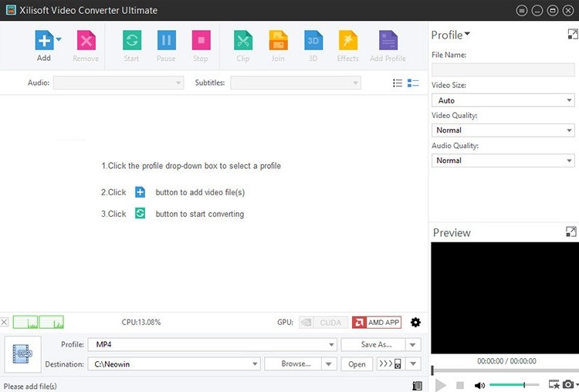Viewport: 579px width, 392px height.
Task: Click the Add Profile icon
Action: tap(388, 40)
